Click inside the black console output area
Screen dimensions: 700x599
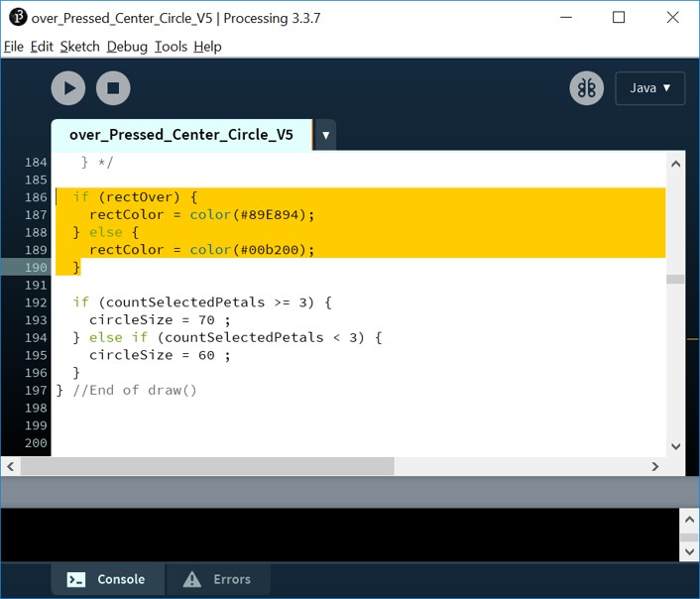click(339, 535)
